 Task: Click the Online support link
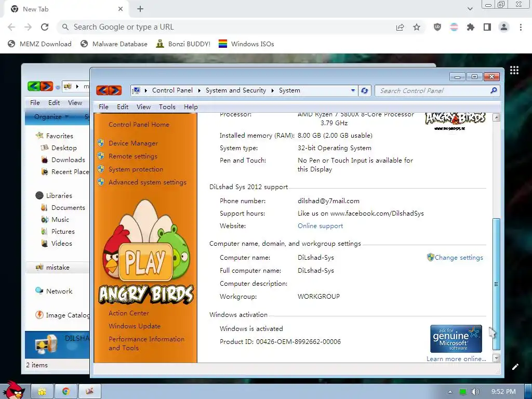(320, 226)
